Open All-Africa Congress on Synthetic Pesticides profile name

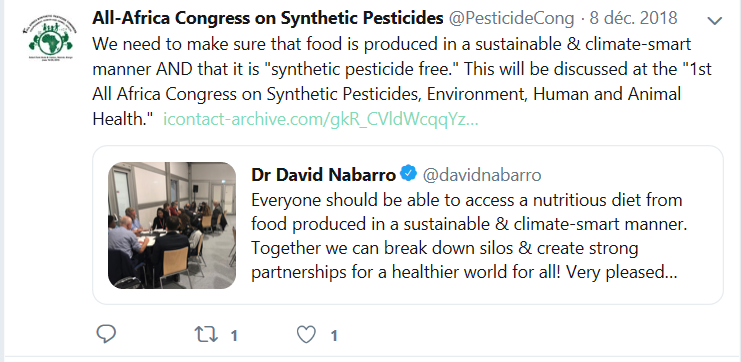[x=267, y=18]
